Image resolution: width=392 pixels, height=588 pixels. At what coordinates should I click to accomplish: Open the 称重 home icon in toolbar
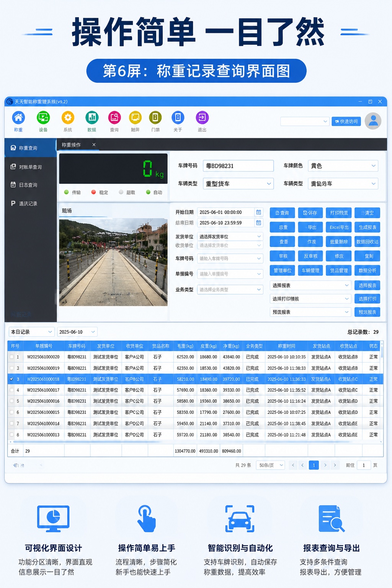[x=18, y=117]
